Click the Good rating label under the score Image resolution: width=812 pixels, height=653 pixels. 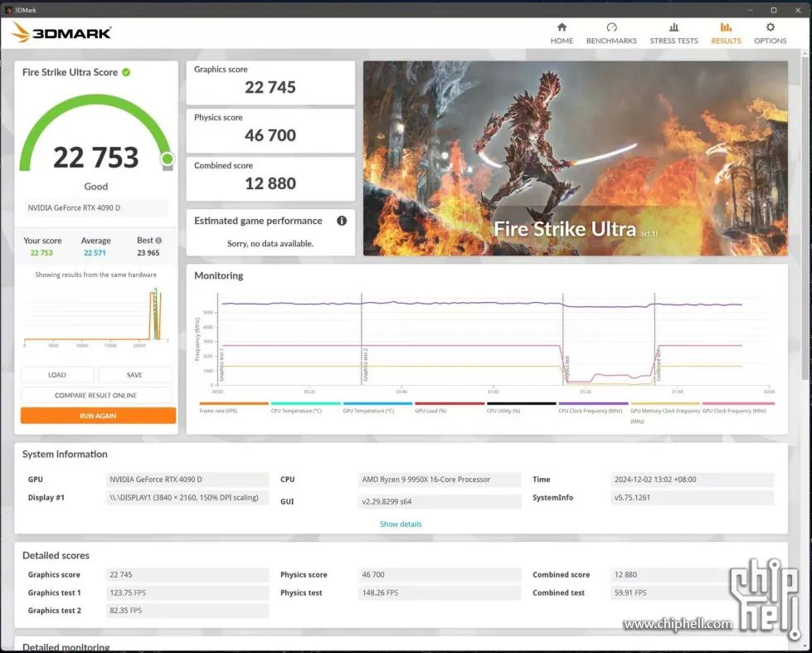pyautogui.click(x=96, y=187)
